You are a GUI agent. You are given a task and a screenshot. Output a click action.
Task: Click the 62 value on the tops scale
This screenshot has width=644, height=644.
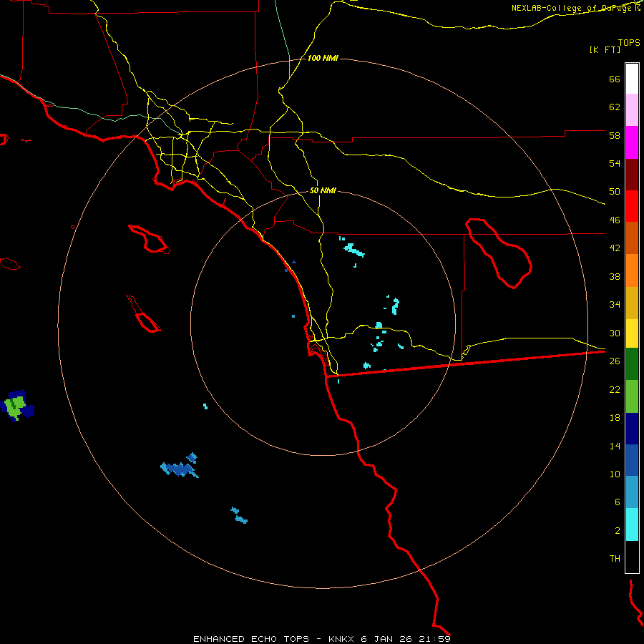click(x=615, y=107)
